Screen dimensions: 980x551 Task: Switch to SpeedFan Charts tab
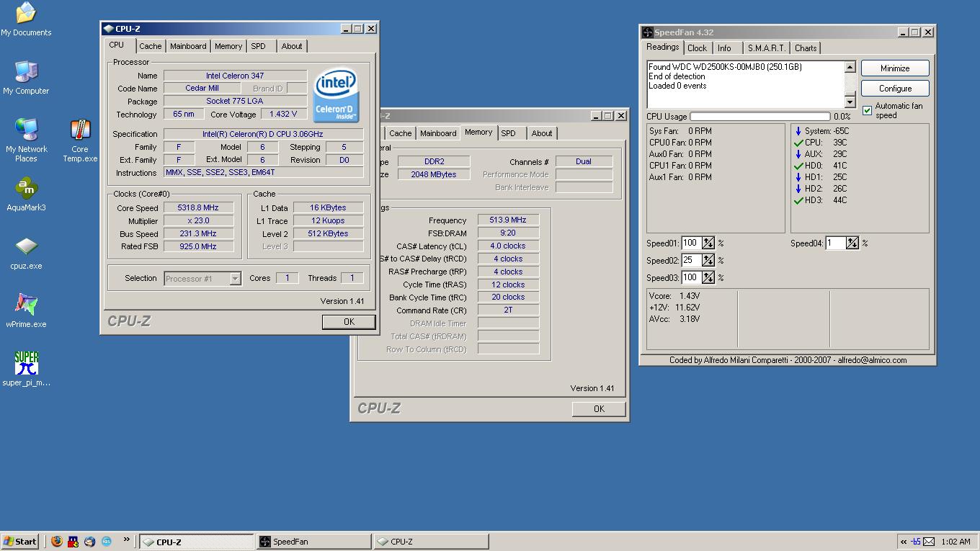(806, 48)
